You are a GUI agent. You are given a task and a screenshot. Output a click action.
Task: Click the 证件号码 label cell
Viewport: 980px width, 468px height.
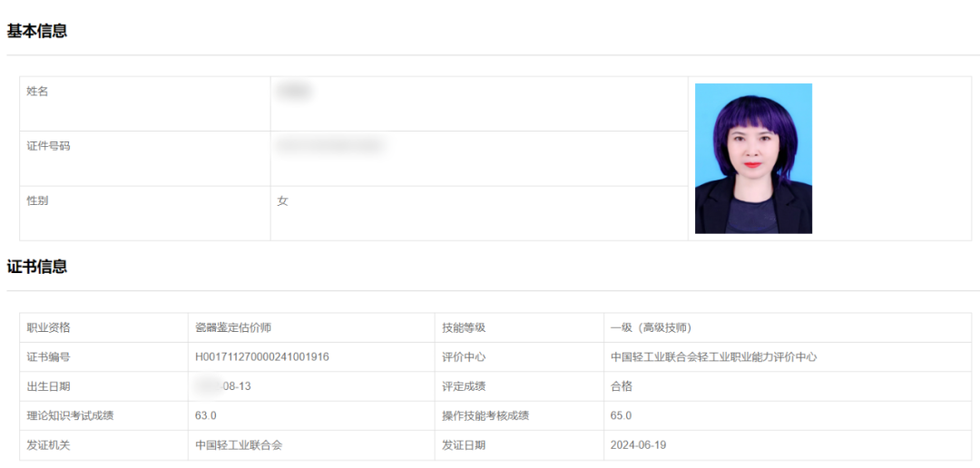tap(145, 159)
